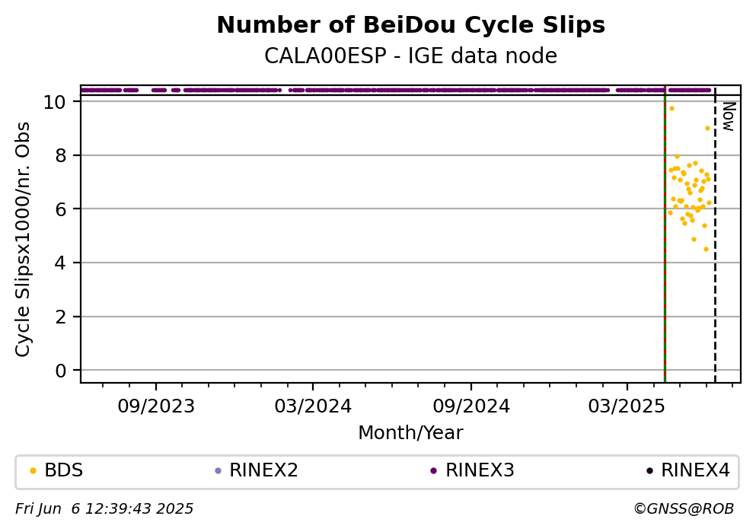Select the BDS legend label

pos(64,470)
